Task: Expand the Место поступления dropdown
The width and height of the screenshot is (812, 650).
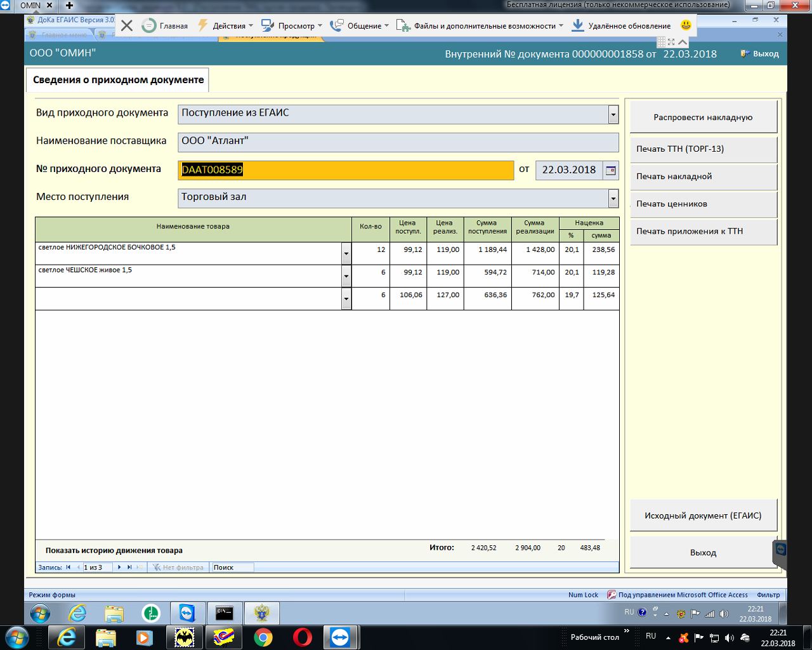Action: point(613,199)
